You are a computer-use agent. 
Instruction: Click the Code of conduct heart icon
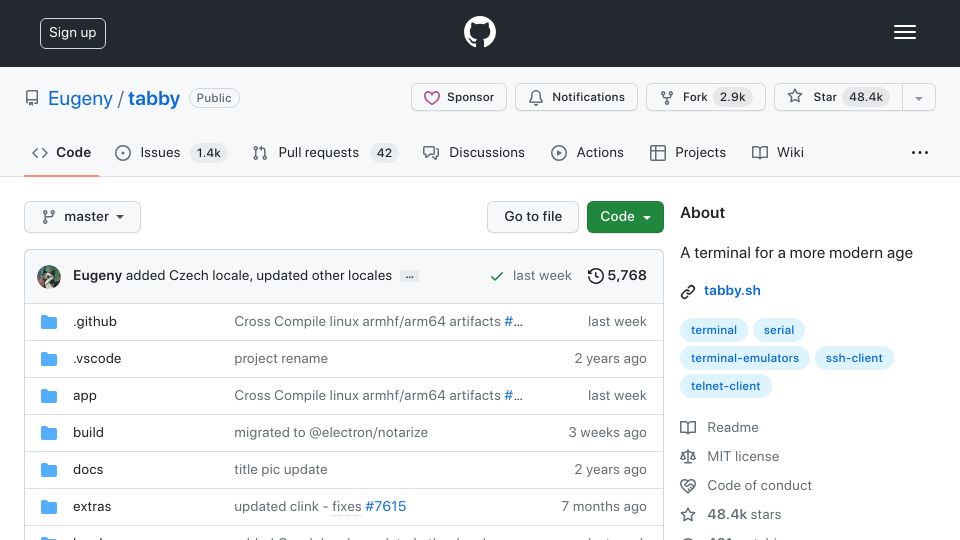(688, 486)
